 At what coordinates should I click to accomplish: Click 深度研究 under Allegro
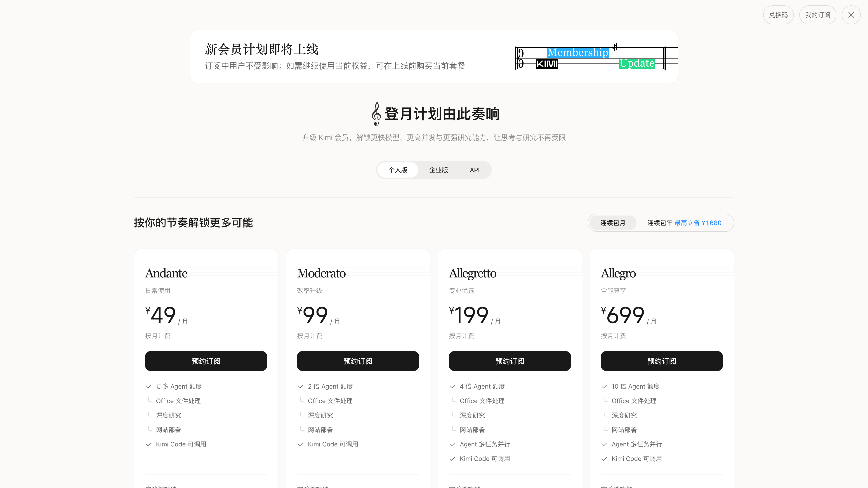tap(624, 415)
